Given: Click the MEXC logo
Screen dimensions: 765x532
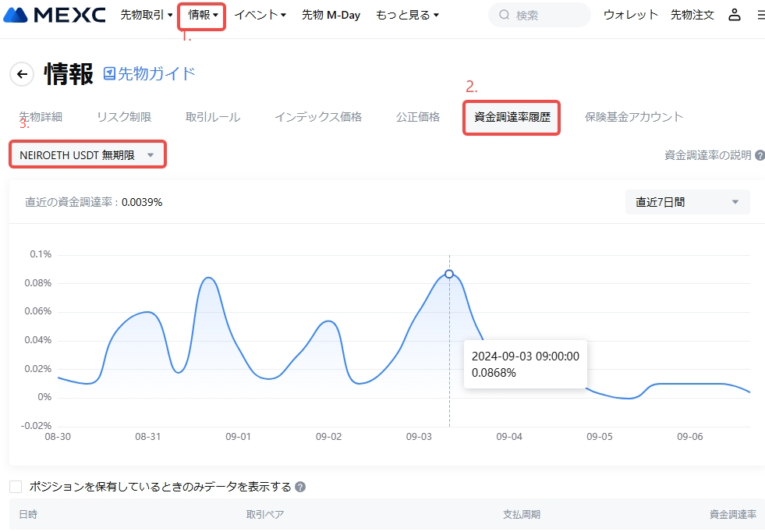Looking at the screenshot, I should [x=55, y=15].
